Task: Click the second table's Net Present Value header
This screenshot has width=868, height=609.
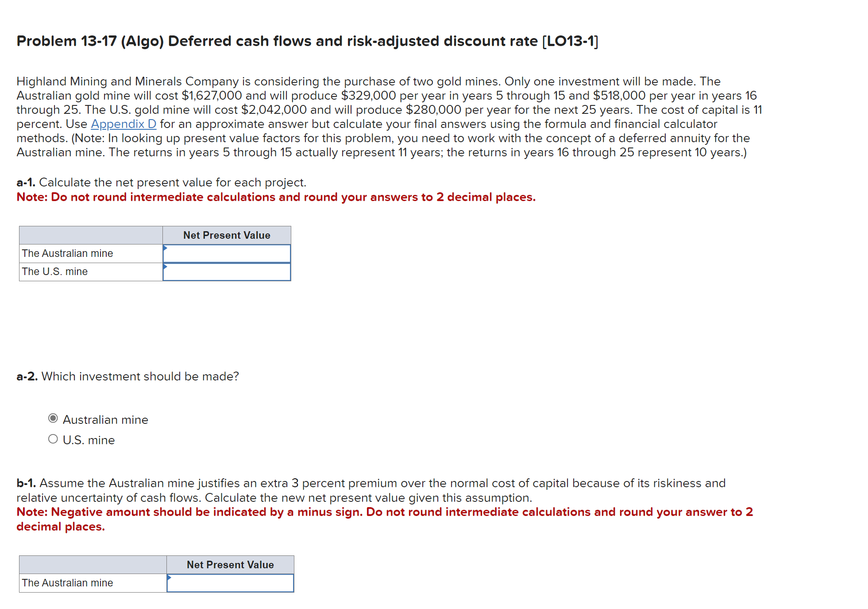Action: tap(230, 564)
